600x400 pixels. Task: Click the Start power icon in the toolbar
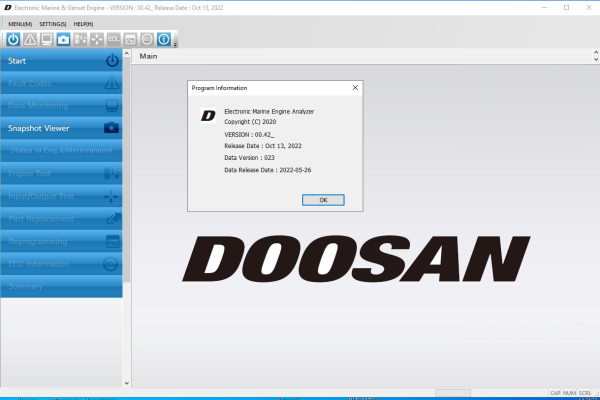click(13, 39)
